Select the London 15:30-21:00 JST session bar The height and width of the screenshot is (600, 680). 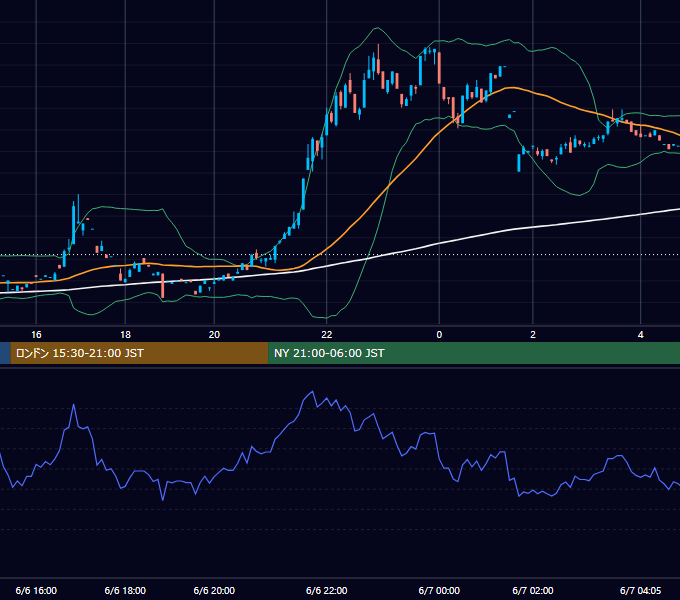[139, 353]
